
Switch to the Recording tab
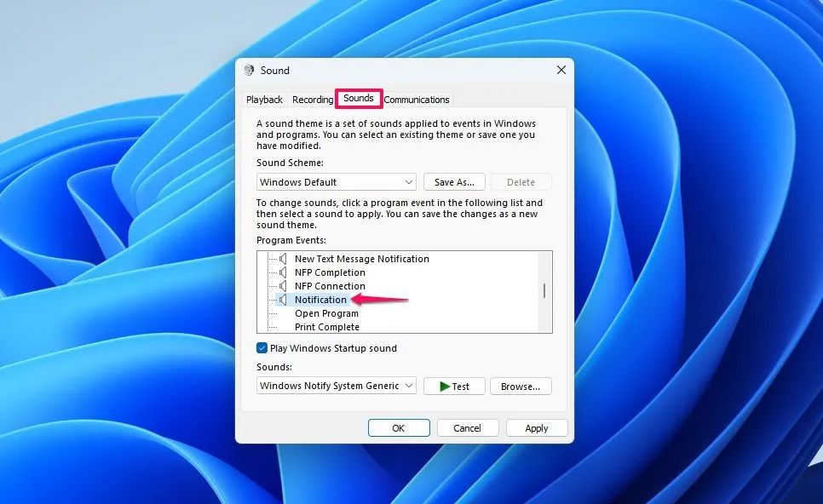313,100
